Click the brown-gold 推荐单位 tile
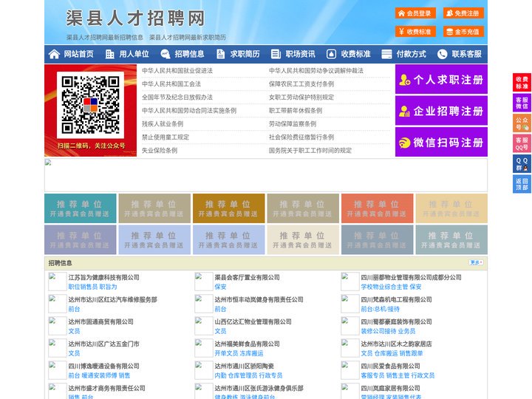Viewport: 532px width, 399px height. tap(228, 208)
